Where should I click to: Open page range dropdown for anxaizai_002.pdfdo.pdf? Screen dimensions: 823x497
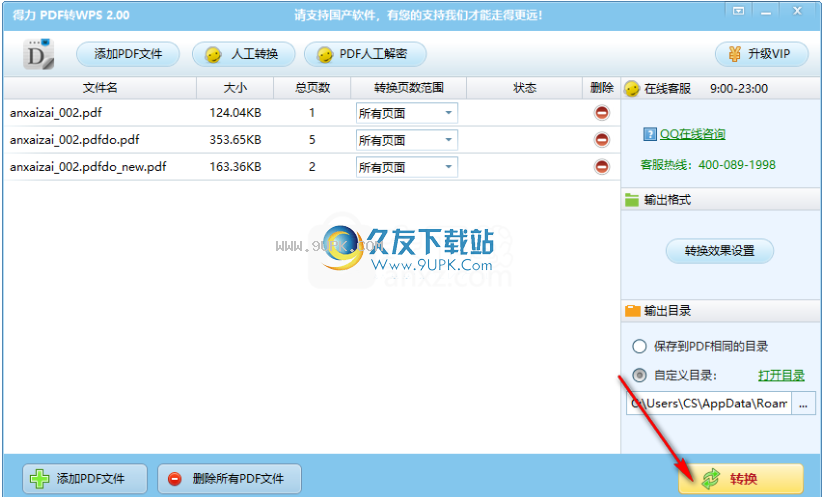pyautogui.click(x=407, y=140)
